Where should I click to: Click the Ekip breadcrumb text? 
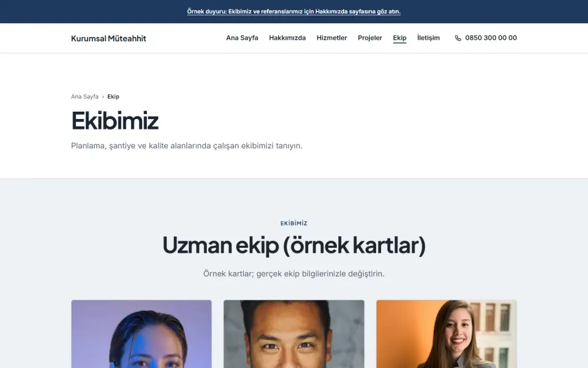[113, 96]
